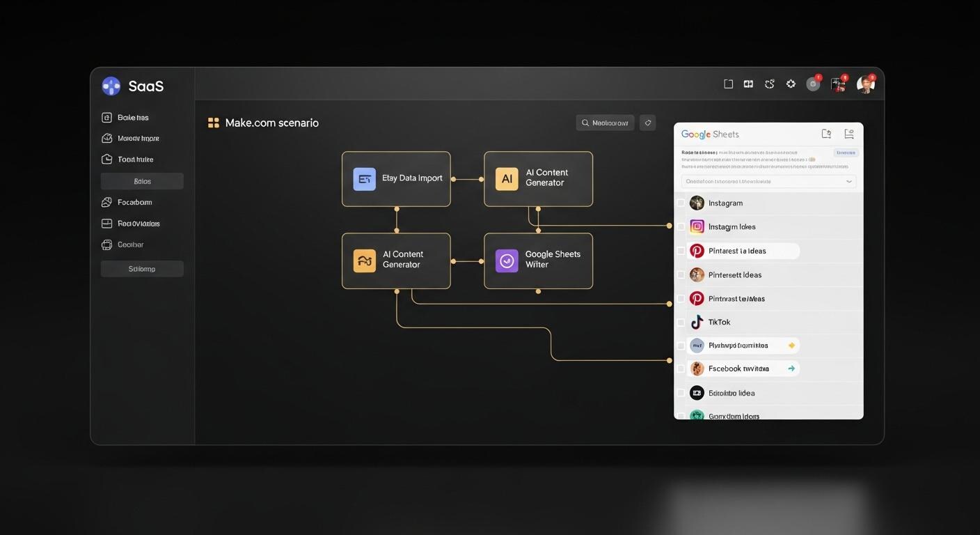Click the list-user icon in Google Sheets header
Screen dimensions: 980x535
click(x=848, y=134)
